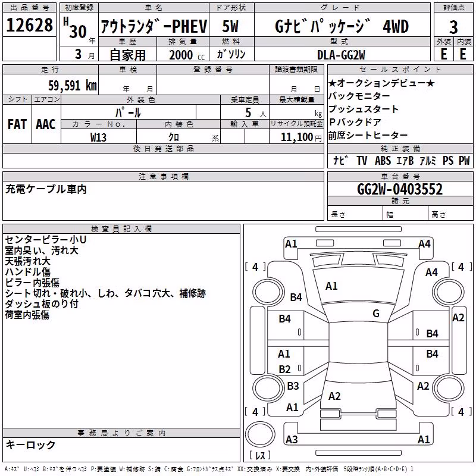The width and height of the screenshot is (476, 476).
Task: Select color number W13
Action: tap(98, 137)
